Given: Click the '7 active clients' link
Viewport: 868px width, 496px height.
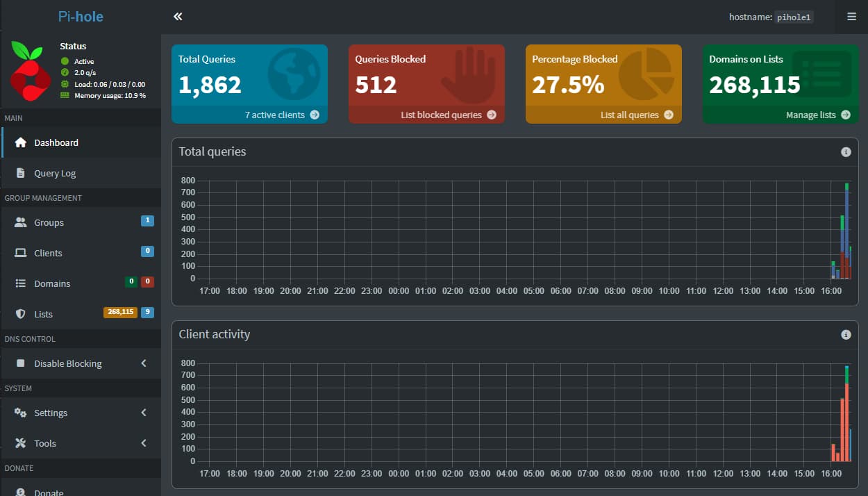Looking at the screenshot, I should (281, 115).
